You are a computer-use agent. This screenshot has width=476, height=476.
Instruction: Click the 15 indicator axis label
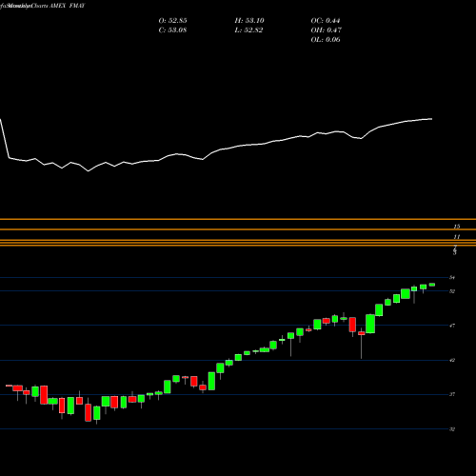point(457,227)
